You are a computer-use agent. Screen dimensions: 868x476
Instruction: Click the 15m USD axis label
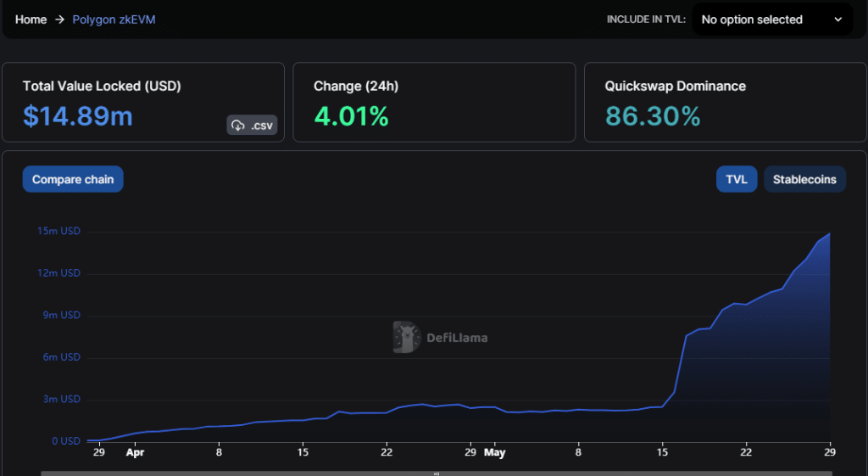click(58, 231)
